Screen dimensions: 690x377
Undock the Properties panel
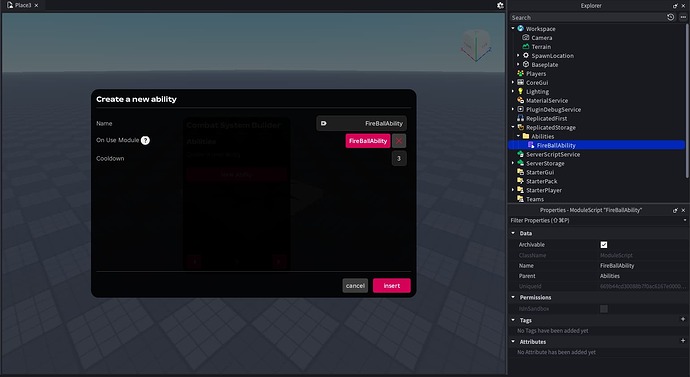[675, 210]
